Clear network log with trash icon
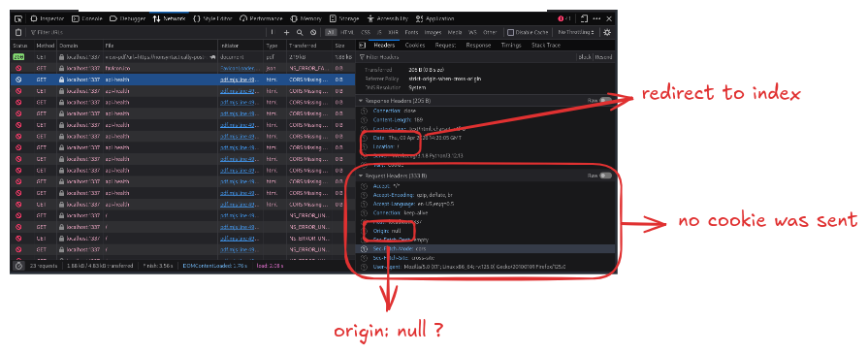The width and height of the screenshot is (868, 353). 18,33
